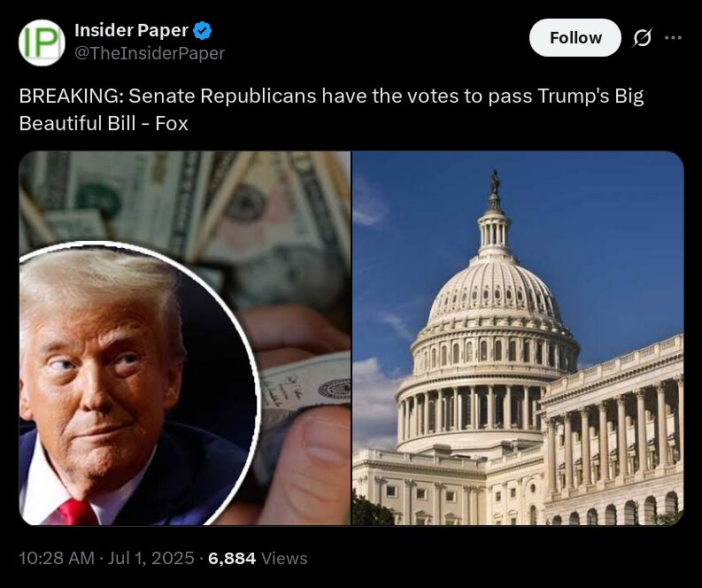The image size is (702, 588).
Task: Click the Capitol dome in the right image
Action: (493, 287)
